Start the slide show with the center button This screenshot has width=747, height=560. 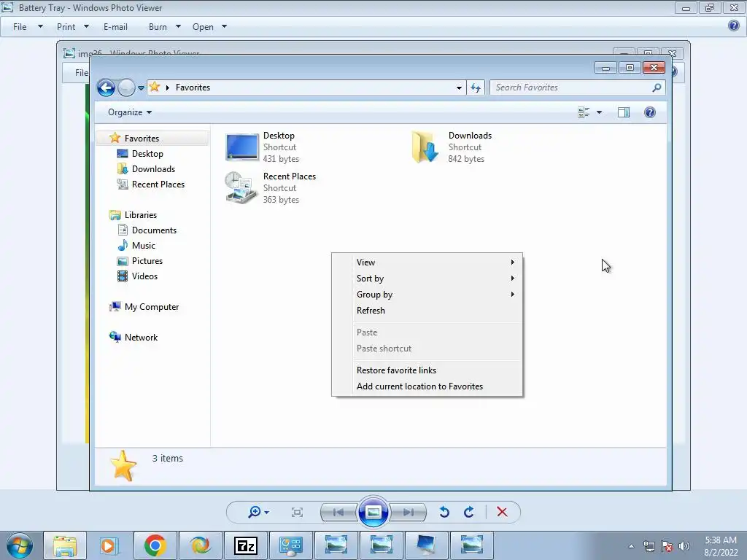click(373, 512)
